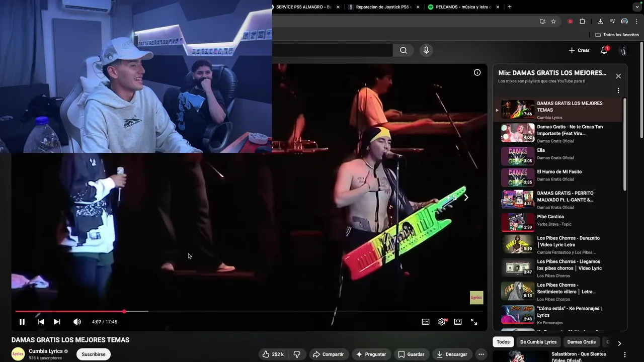Click the Cumbia Lyrics channel avatar
This screenshot has width=644, height=362.
click(x=18, y=354)
